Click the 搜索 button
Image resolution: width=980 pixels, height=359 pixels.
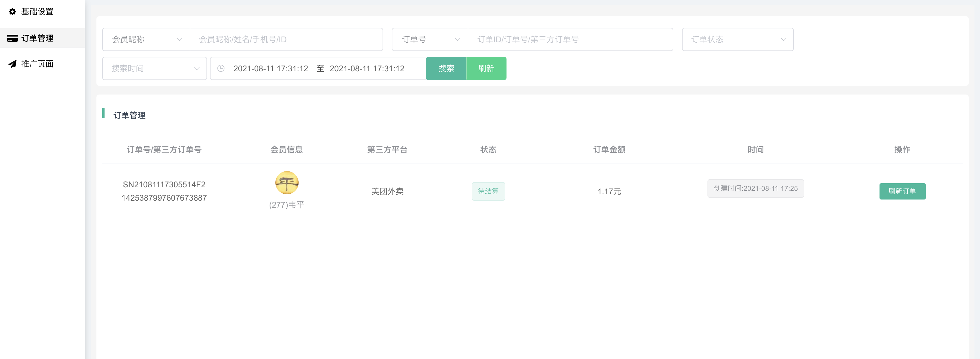[x=446, y=68]
